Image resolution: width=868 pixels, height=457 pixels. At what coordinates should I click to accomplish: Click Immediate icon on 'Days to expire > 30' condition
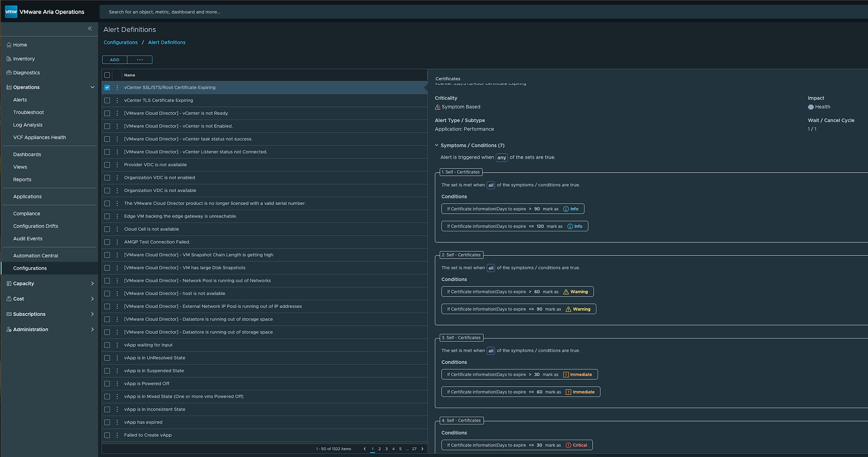[566, 375]
